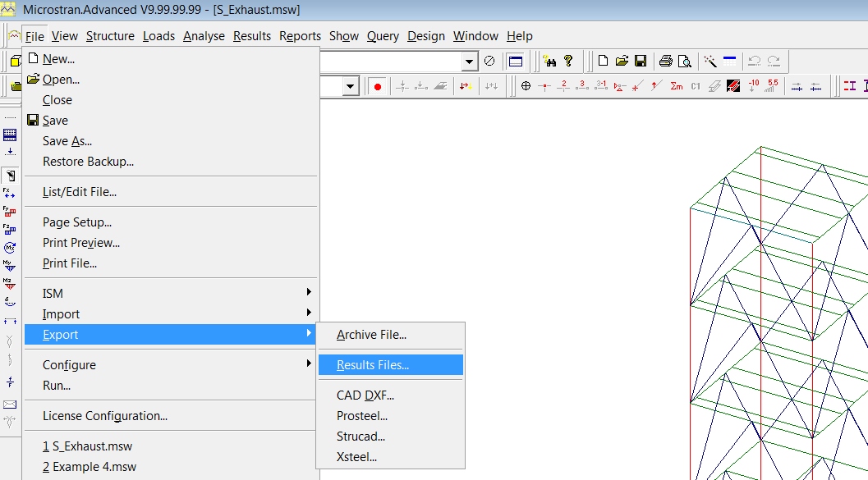Image resolution: width=868 pixels, height=480 pixels.
Task: Toggle the C1 load case display
Action: [x=696, y=86]
